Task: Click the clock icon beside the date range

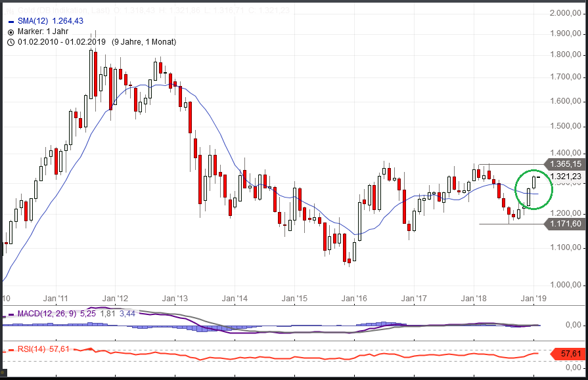Action: pyautogui.click(x=11, y=43)
